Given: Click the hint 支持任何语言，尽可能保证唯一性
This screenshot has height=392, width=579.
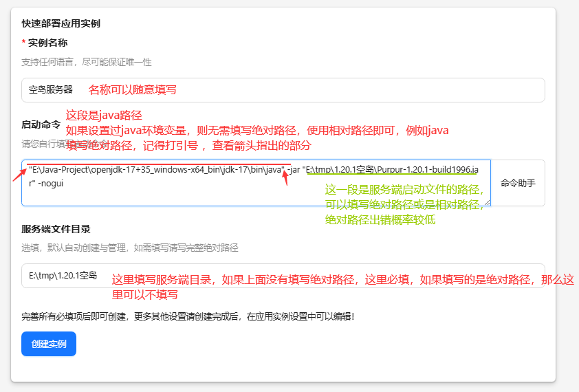Looking at the screenshot, I should 86,62.
